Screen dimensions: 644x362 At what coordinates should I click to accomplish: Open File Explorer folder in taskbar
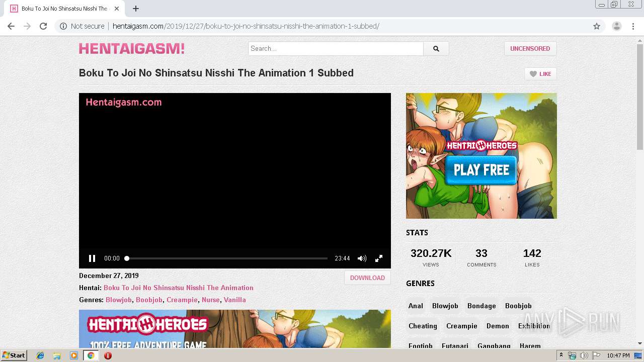click(57, 355)
